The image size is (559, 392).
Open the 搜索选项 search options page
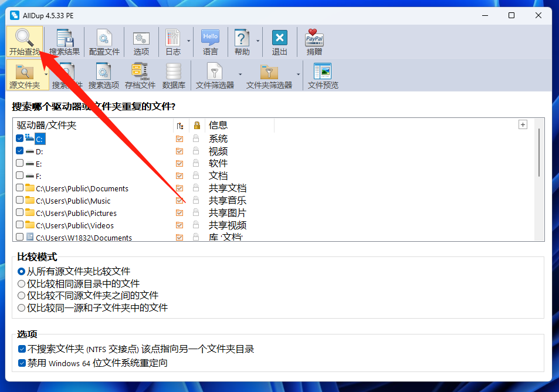click(104, 75)
